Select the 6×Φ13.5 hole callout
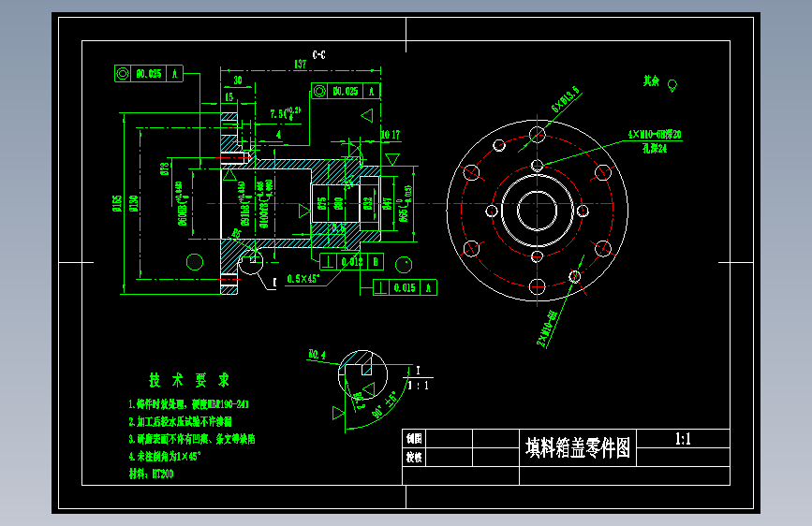Image resolution: width=812 pixels, height=526 pixels. click(566, 100)
